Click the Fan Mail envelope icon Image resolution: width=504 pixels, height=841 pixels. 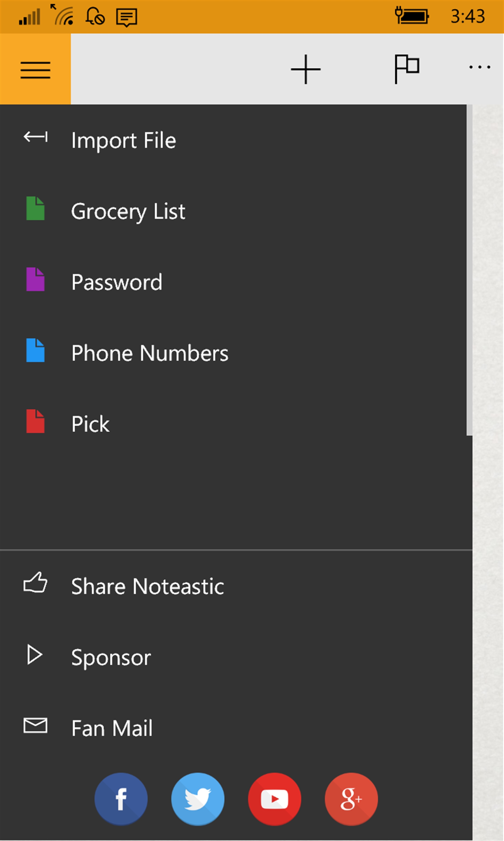[35, 726]
